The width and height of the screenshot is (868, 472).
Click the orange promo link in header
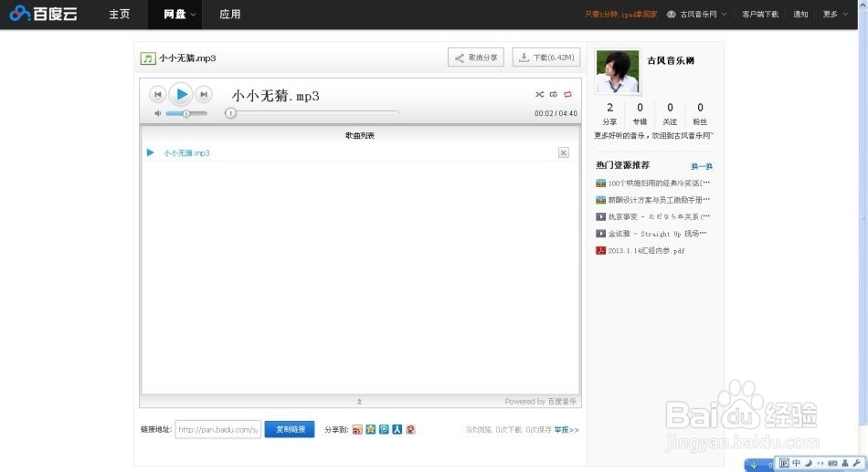pyautogui.click(x=621, y=15)
